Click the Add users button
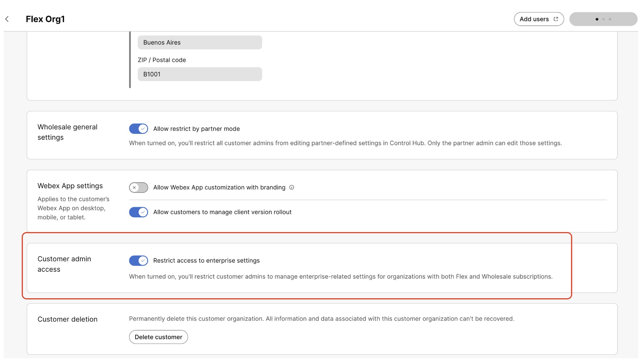This screenshot has width=644, height=363. 538,19
